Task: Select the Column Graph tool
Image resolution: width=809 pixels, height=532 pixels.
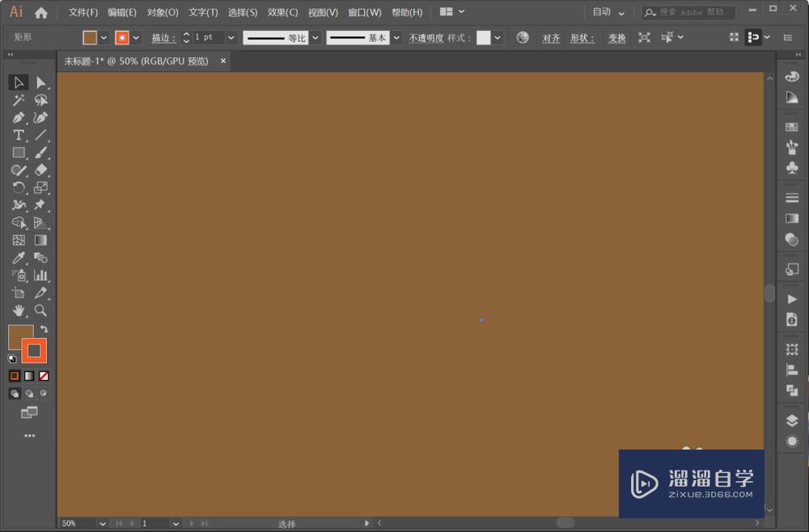Action: click(x=40, y=275)
